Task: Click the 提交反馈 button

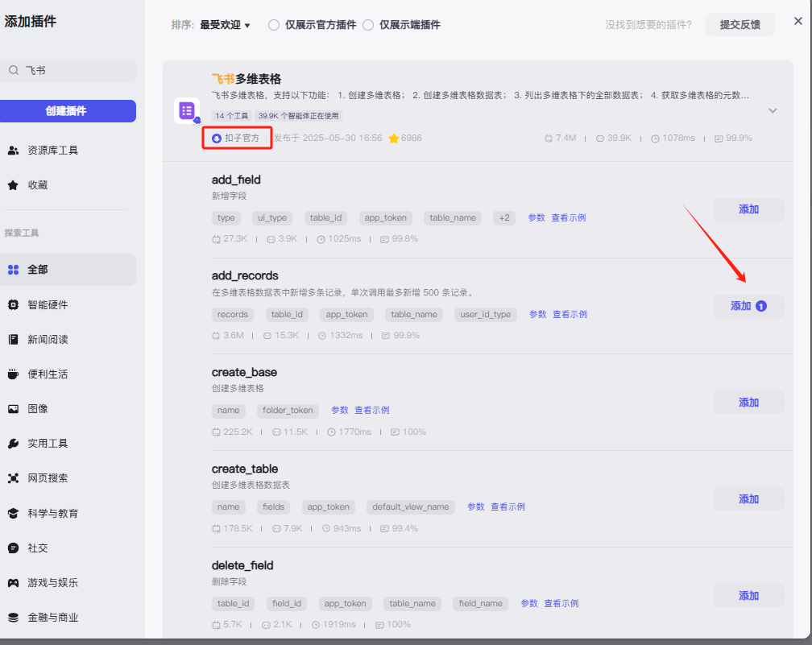Action: pyautogui.click(x=740, y=25)
